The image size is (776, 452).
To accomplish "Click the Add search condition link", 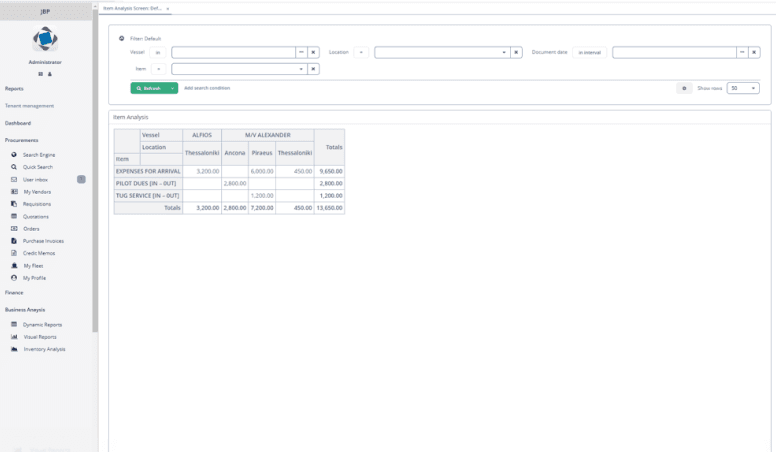I will [207, 88].
